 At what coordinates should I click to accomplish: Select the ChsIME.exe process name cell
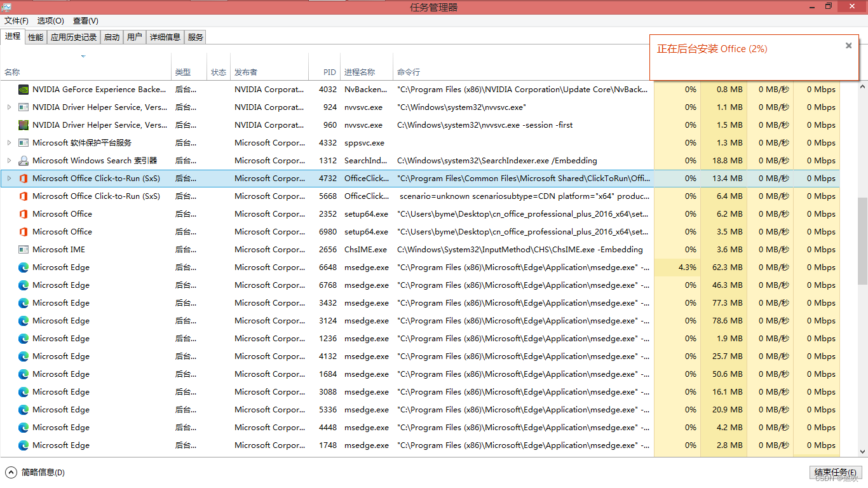tap(367, 250)
